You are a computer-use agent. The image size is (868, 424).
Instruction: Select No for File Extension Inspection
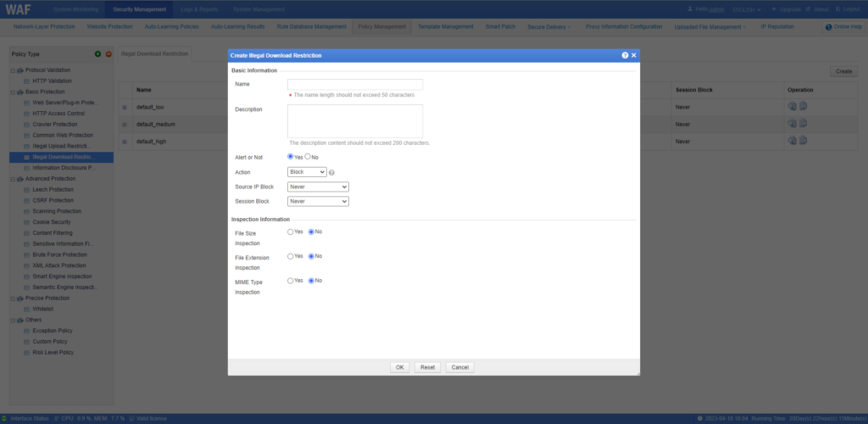311,256
